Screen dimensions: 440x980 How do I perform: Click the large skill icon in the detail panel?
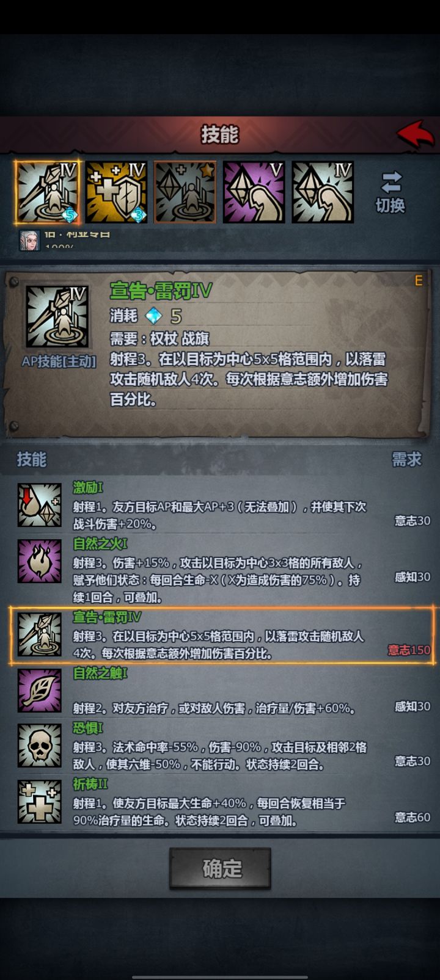[x=57, y=317]
